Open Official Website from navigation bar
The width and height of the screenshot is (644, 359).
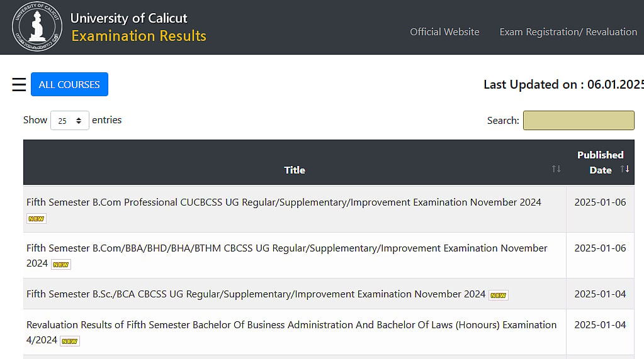click(x=444, y=32)
